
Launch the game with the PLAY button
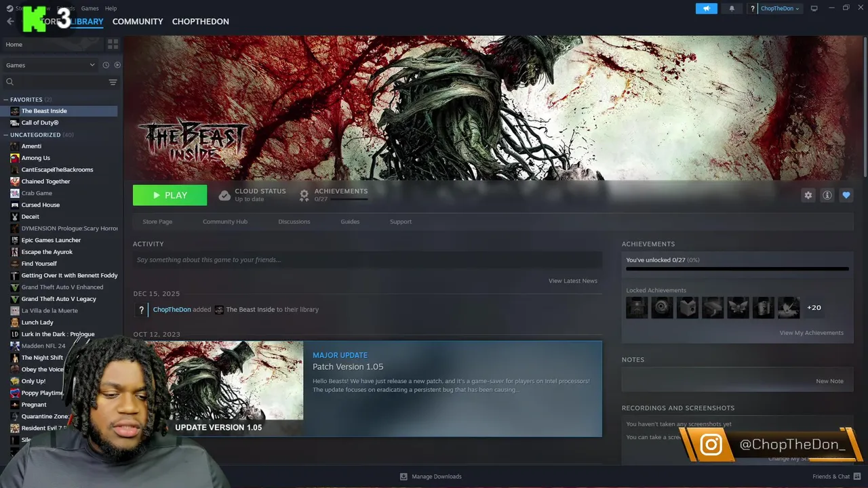(170, 195)
